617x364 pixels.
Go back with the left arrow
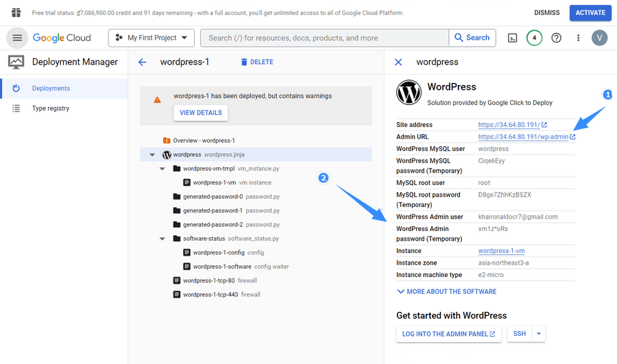click(x=143, y=62)
